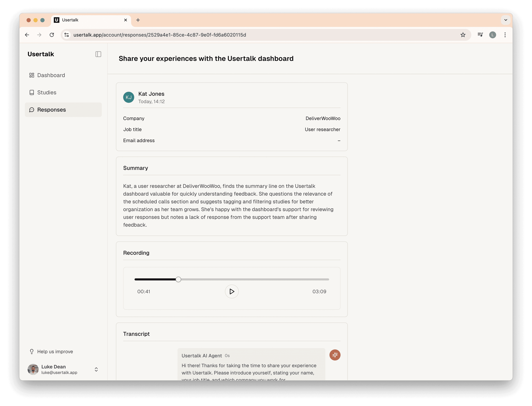Screen dimensions: 532x406
Task: Click the Usertalk favicon in the tab
Action: click(57, 20)
